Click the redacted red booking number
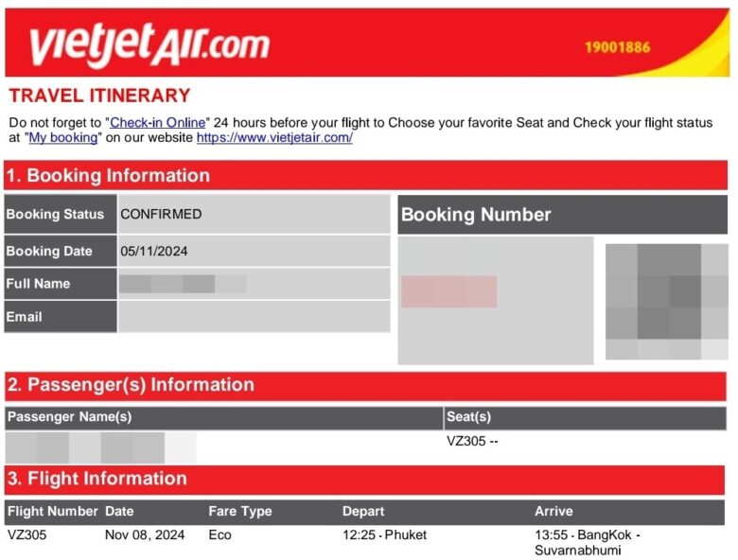Image resolution: width=738 pixels, height=560 pixels. click(x=449, y=291)
